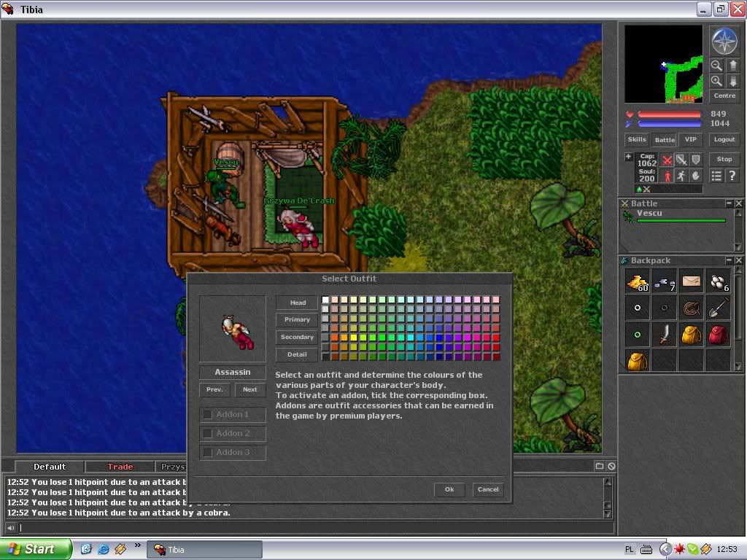Viewport: 747px width, 560px height.
Task: Pick the white swatch in the colour palette
Action: pyautogui.click(x=325, y=300)
